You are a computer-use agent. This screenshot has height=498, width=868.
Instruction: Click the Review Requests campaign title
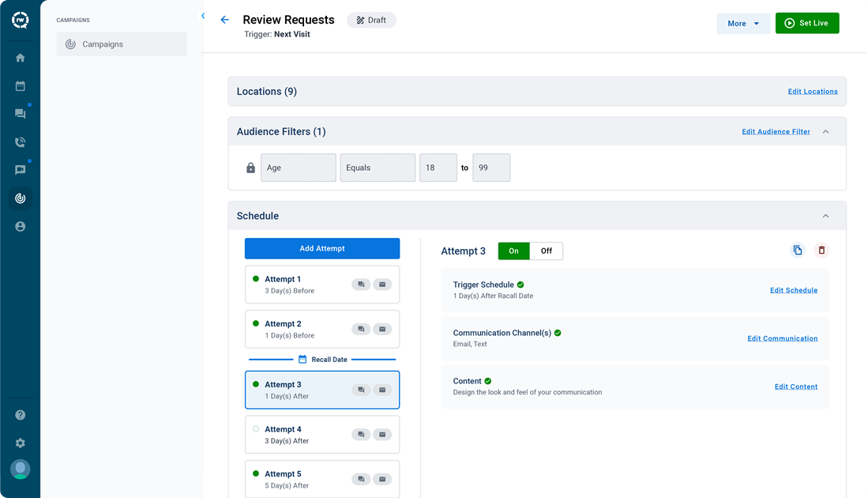288,20
